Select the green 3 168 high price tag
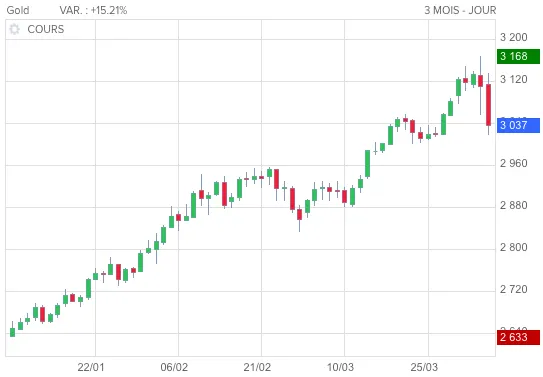 518,56
